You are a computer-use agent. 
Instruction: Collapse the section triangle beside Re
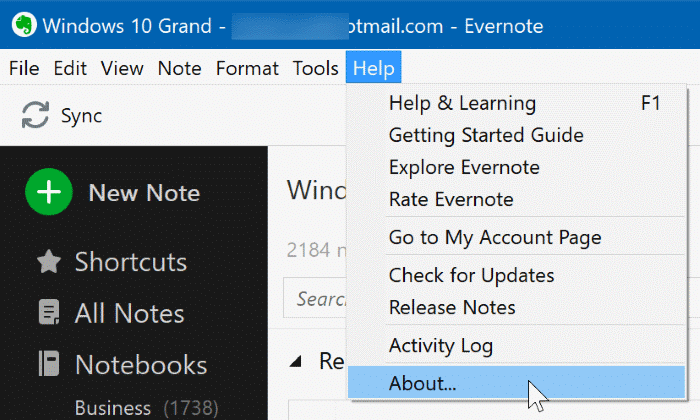[295, 361]
